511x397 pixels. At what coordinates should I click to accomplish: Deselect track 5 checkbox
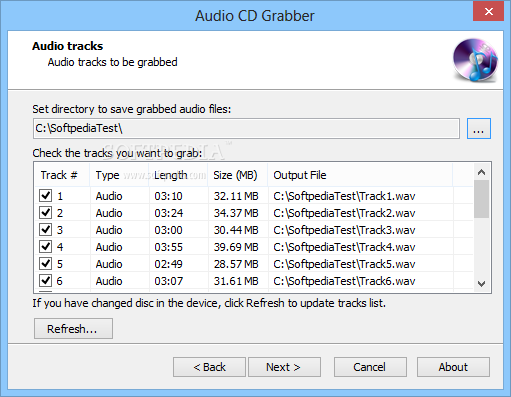pos(46,264)
